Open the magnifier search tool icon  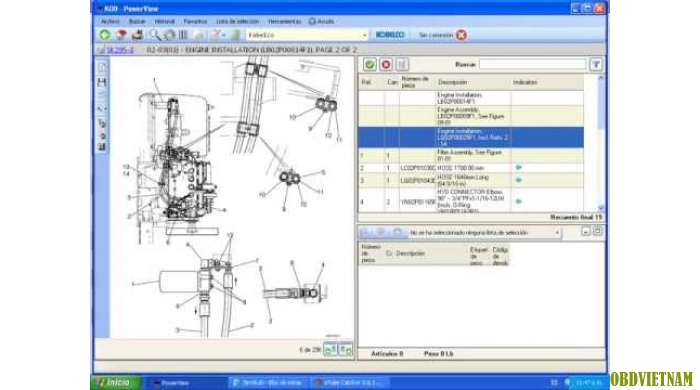[x=154, y=35]
